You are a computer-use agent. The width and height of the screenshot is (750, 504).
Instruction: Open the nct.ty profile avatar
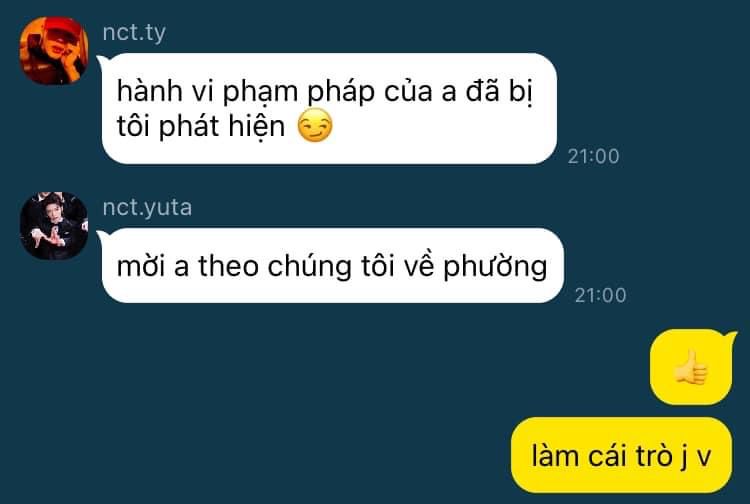click(54, 51)
